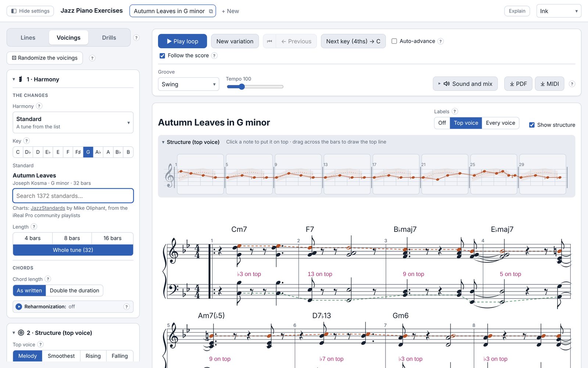
Task: Open the help icon beside Key
Action: [x=26, y=141]
